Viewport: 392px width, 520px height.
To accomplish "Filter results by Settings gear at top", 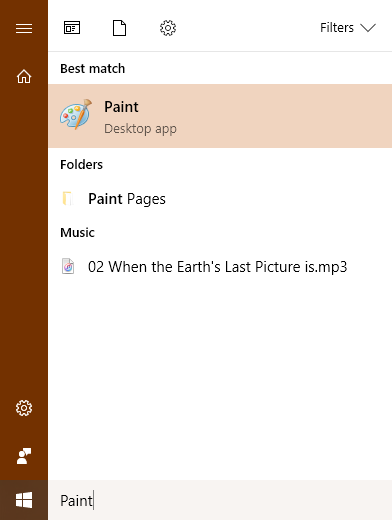I will pos(168,28).
